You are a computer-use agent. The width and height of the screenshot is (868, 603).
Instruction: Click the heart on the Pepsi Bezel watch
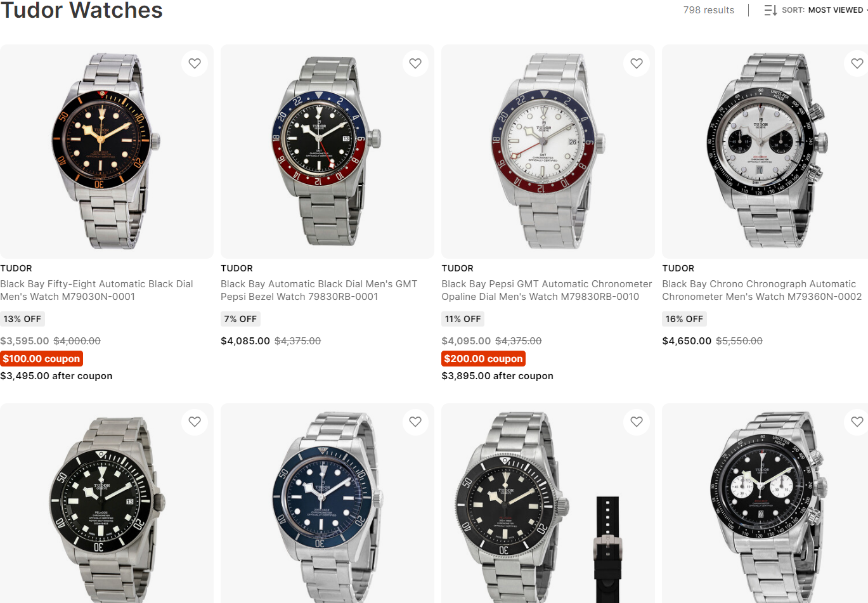(x=415, y=63)
